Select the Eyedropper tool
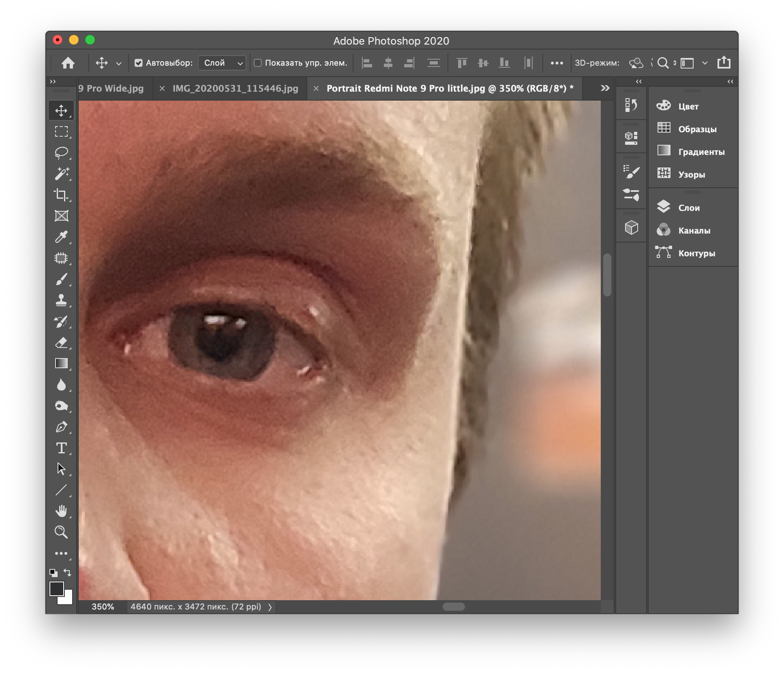The image size is (784, 674). [x=61, y=237]
